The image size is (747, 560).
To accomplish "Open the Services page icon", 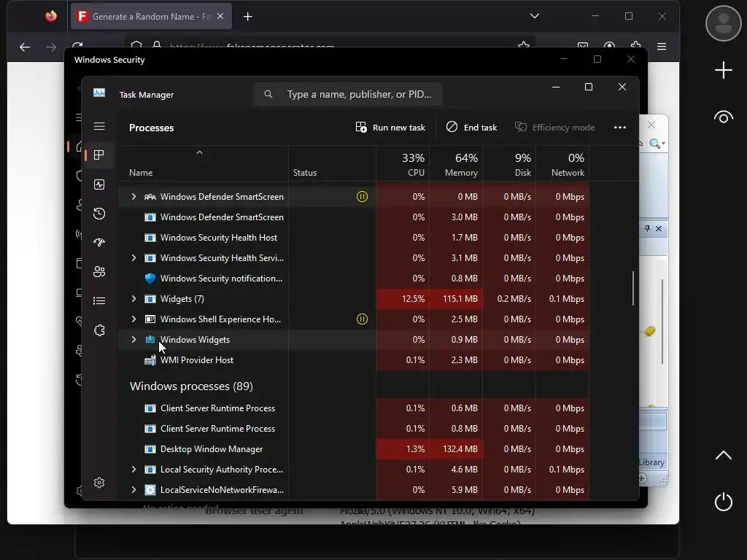I will (x=99, y=330).
